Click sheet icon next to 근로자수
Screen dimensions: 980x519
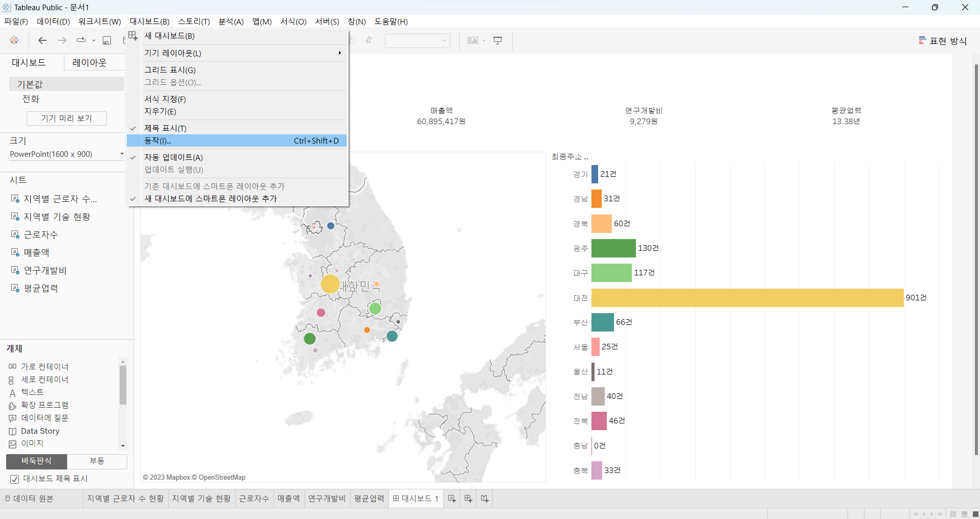[15, 234]
